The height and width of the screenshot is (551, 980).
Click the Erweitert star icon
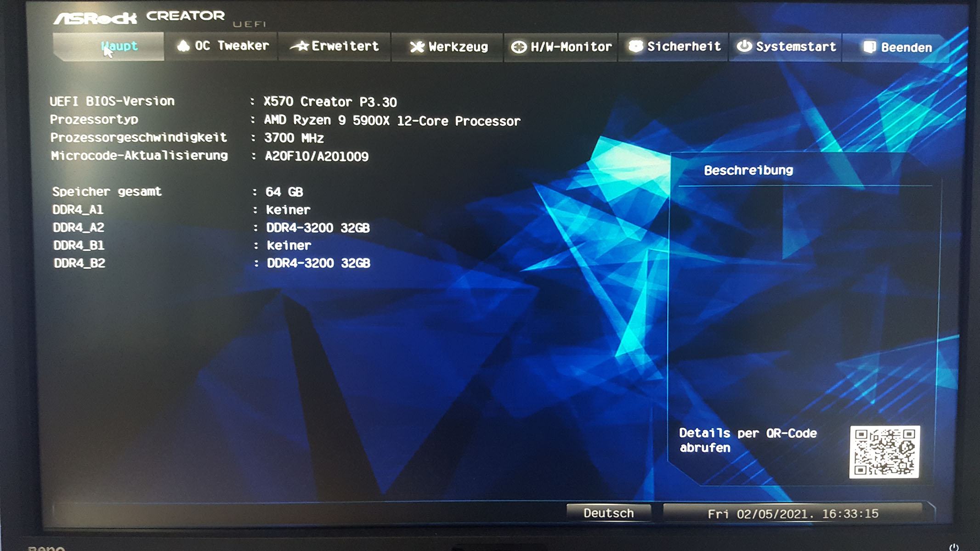click(x=300, y=46)
